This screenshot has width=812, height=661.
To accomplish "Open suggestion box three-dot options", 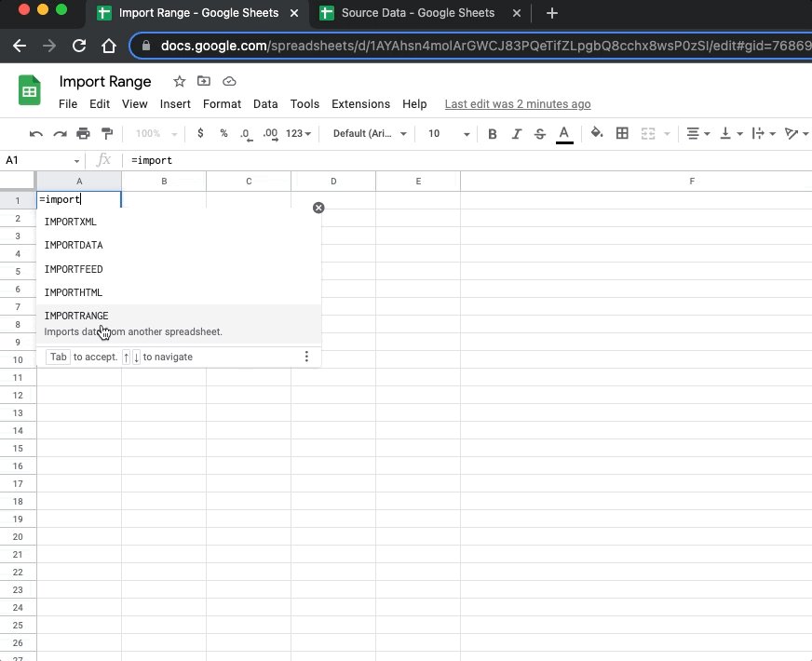I will pos(306,357).
